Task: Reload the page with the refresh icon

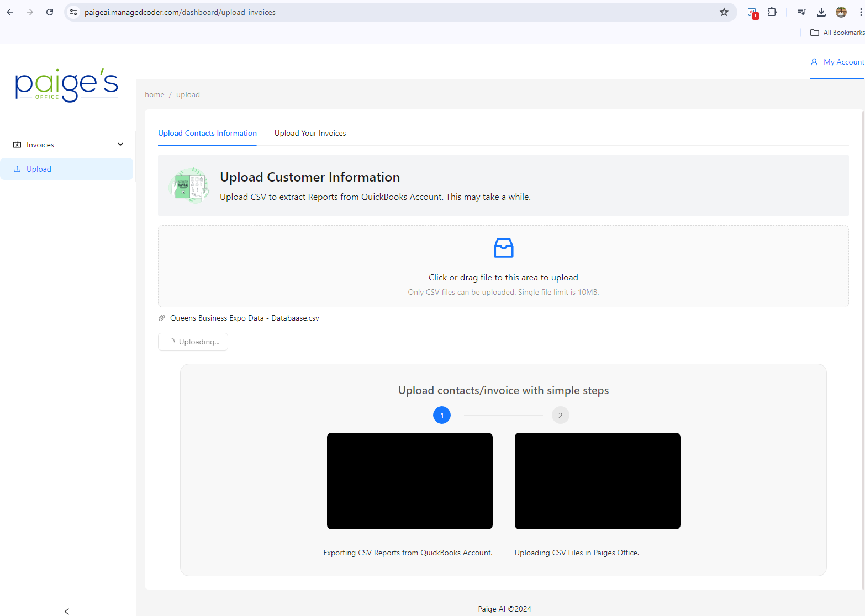Action: click(x=50, y=12)
